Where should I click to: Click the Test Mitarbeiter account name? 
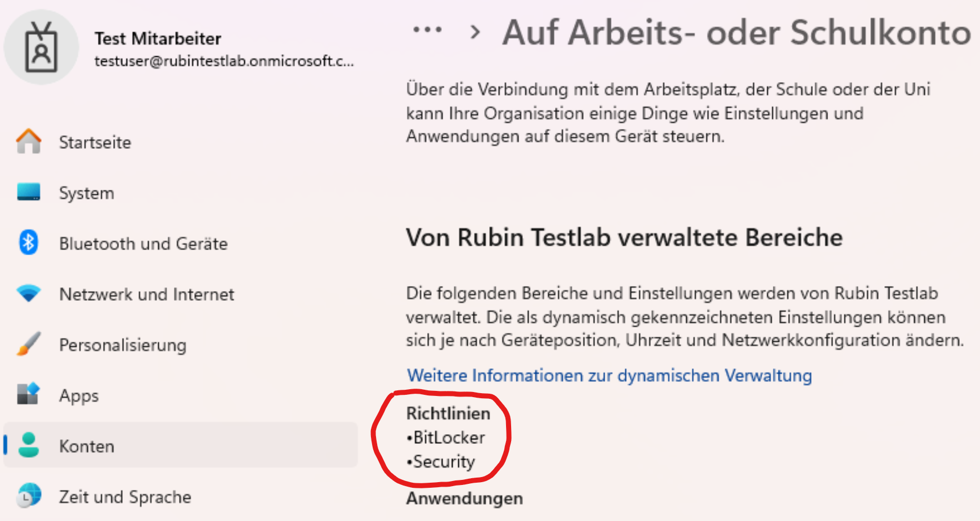(x=158, y=38)
